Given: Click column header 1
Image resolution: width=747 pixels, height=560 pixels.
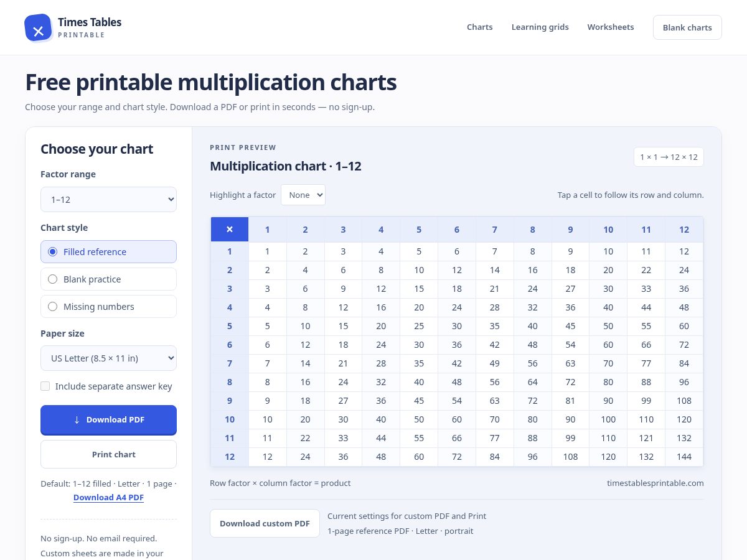Looking at the screenshot, I should pos(268,230).
